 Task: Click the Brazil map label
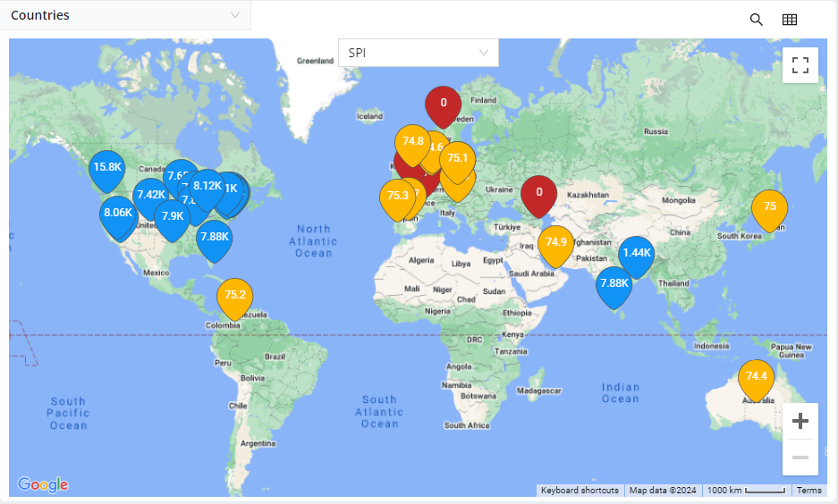[x=275, y=357]
